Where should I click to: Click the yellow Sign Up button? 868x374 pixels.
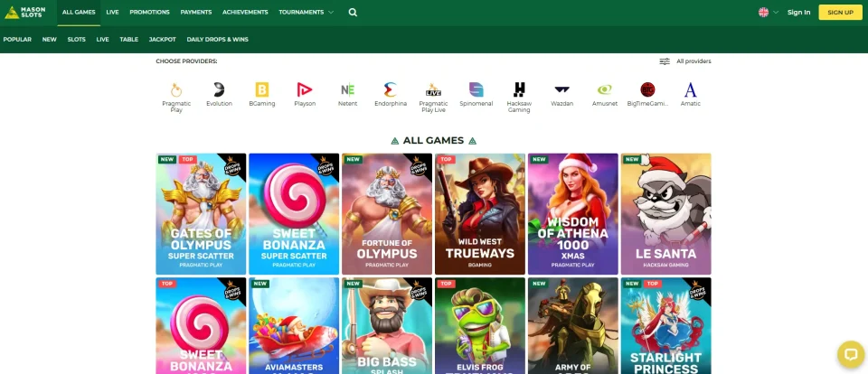(x=840, y=12)
